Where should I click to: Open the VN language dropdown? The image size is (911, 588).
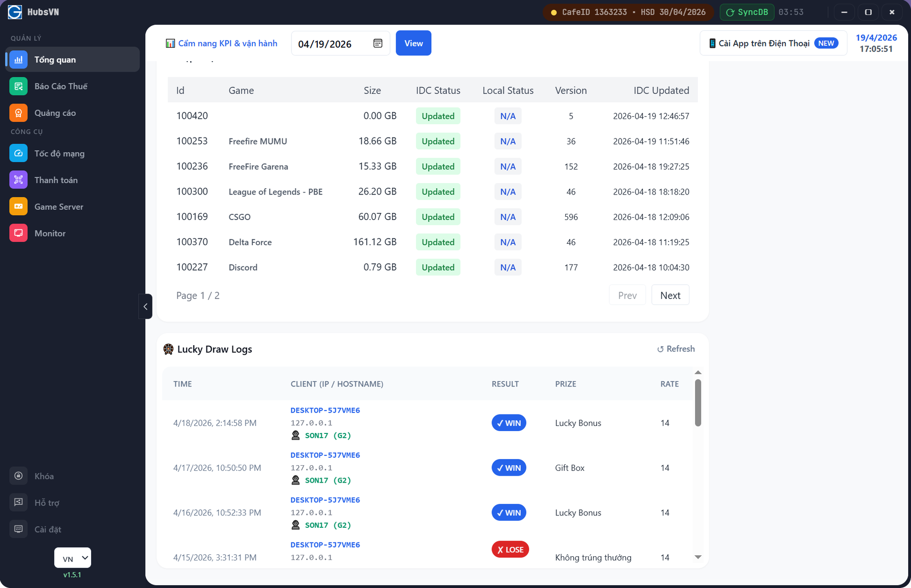73,558
